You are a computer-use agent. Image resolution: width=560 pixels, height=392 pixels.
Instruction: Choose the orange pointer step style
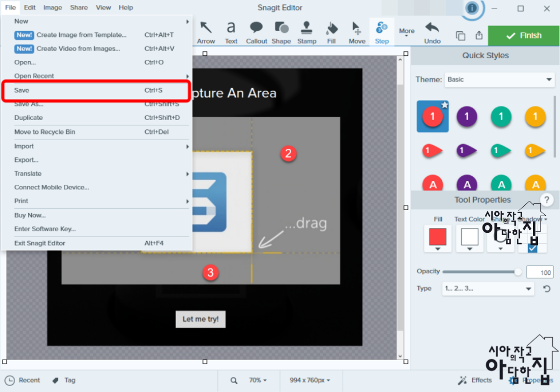(x=535, y=150)
